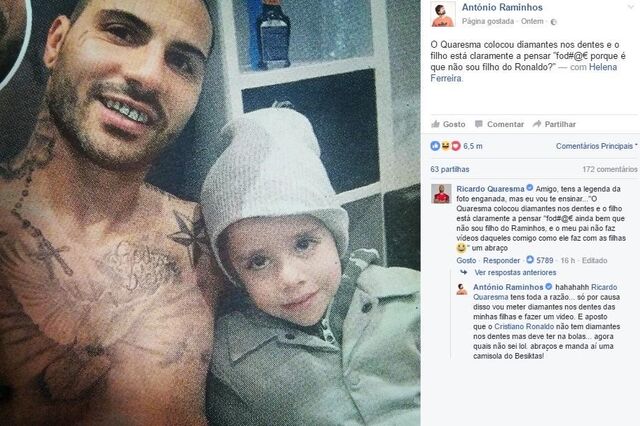Click the Gosto thumbs-up icon under the post
The image size is (640, 426).
click(x=435, y=124)
